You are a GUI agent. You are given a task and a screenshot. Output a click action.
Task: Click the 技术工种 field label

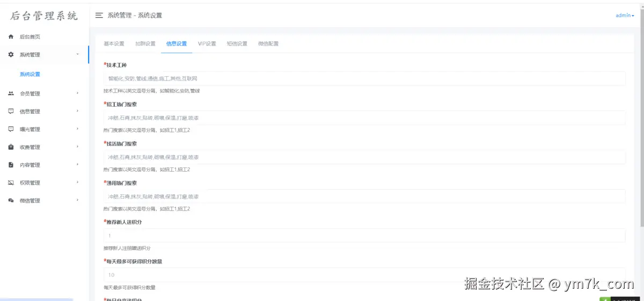coord(116,65)
